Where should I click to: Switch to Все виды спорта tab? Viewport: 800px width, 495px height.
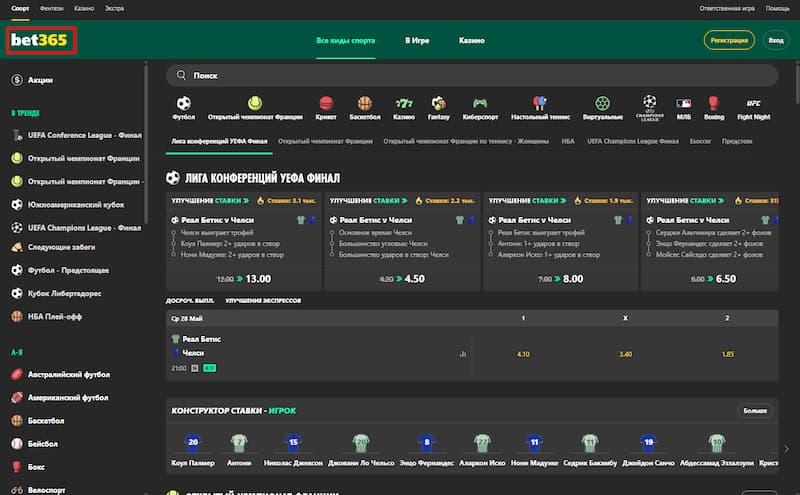coord(345,40)
